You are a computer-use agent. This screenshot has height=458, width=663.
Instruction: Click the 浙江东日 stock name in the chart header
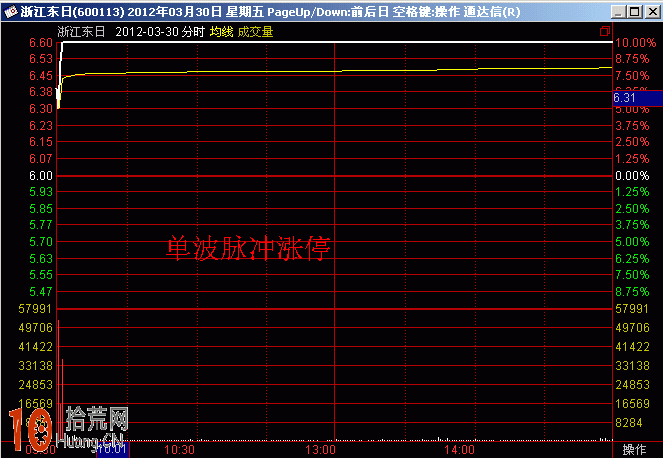click(x=81, y=32)
